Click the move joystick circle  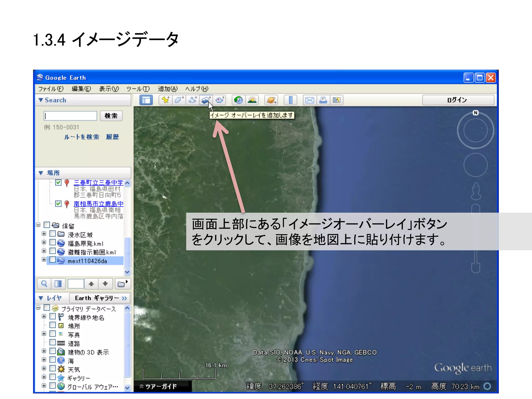click(476, 165)
